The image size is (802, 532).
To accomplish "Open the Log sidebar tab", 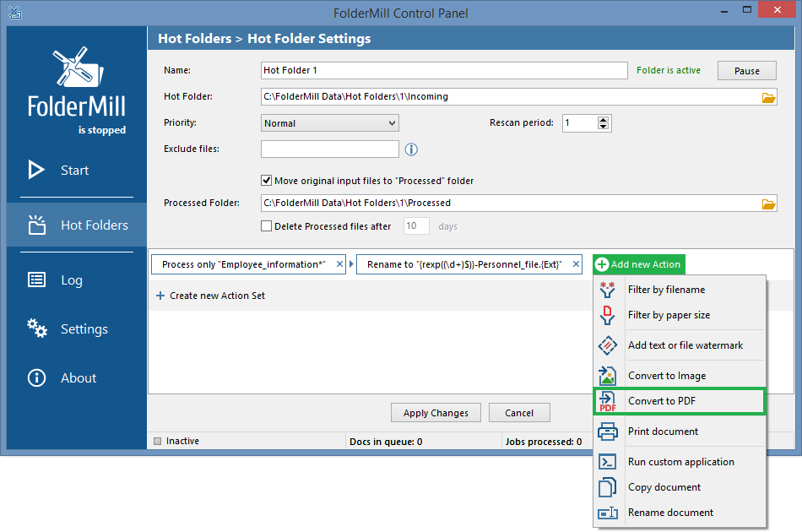I will pos(77,280).
